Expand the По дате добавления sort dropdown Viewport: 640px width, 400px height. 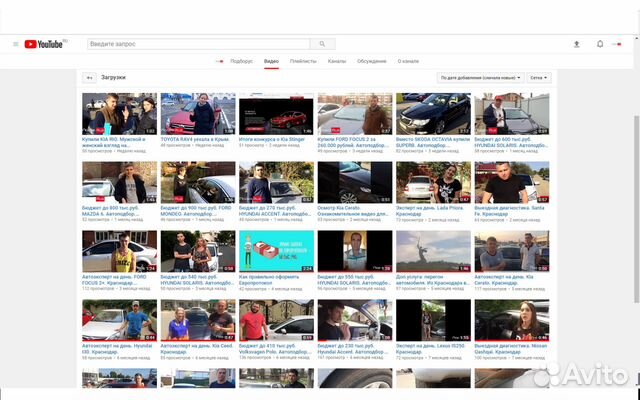point(480,78)
